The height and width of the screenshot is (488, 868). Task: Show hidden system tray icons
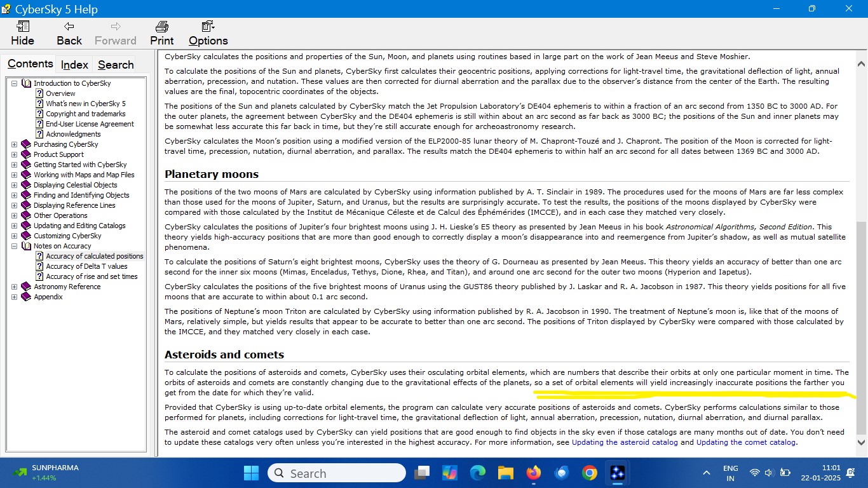(706, 473)
